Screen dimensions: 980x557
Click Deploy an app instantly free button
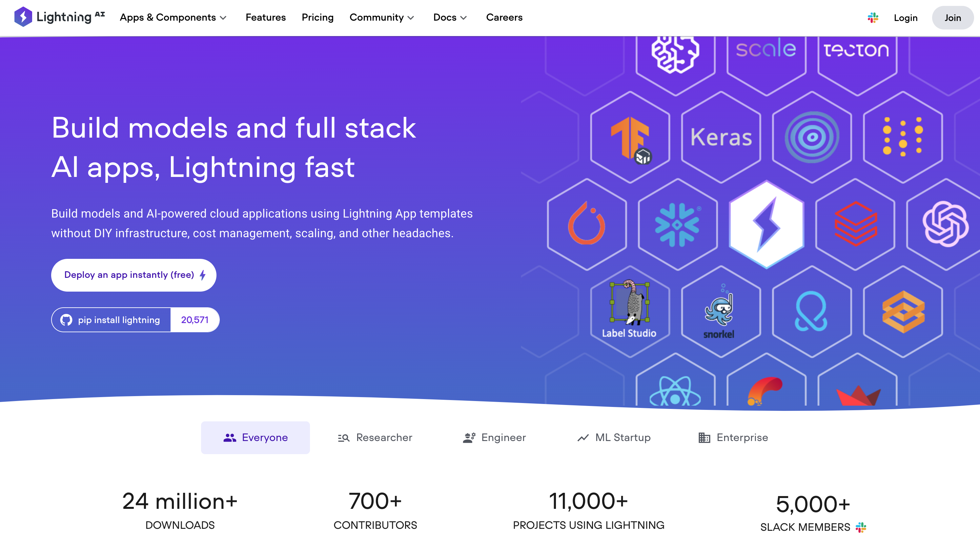point(134,275)
